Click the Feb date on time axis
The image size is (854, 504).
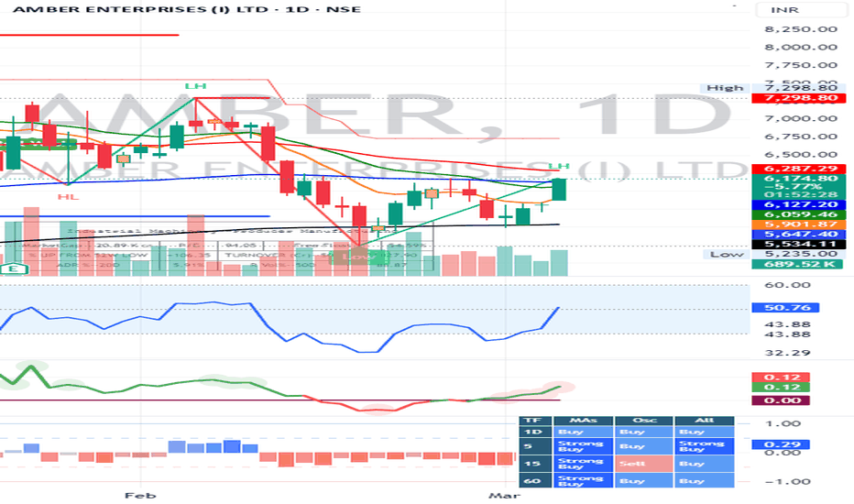click(x=140, y=495)
